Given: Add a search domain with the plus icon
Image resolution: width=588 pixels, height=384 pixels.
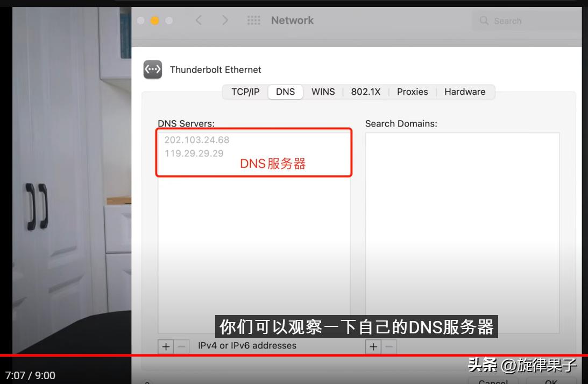Looking at the screenshot, I should (373, 346).
